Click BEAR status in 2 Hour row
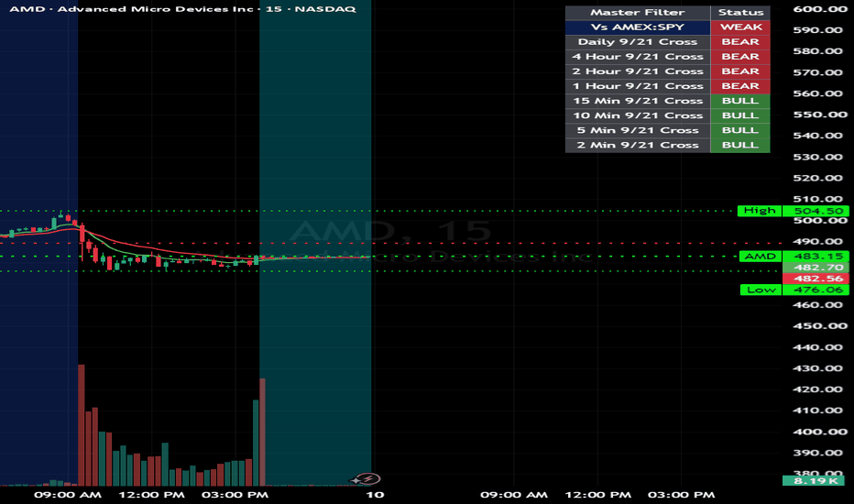 pos(740,71)
